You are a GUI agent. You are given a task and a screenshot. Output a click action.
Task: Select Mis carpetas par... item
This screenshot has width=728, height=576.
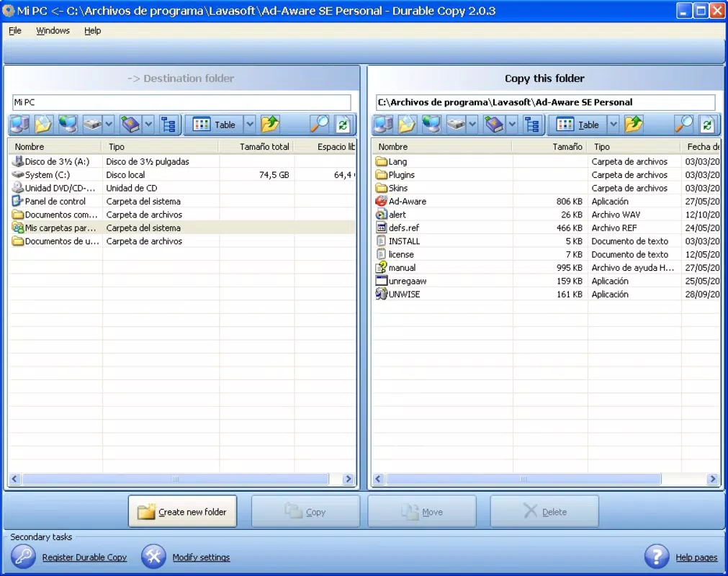[x=183, y=228]
